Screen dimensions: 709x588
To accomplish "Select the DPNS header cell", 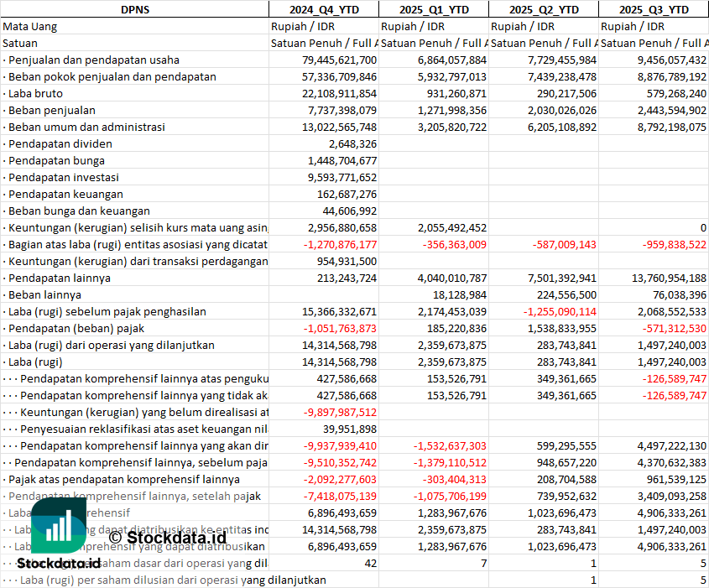I will tap(134, 9).
